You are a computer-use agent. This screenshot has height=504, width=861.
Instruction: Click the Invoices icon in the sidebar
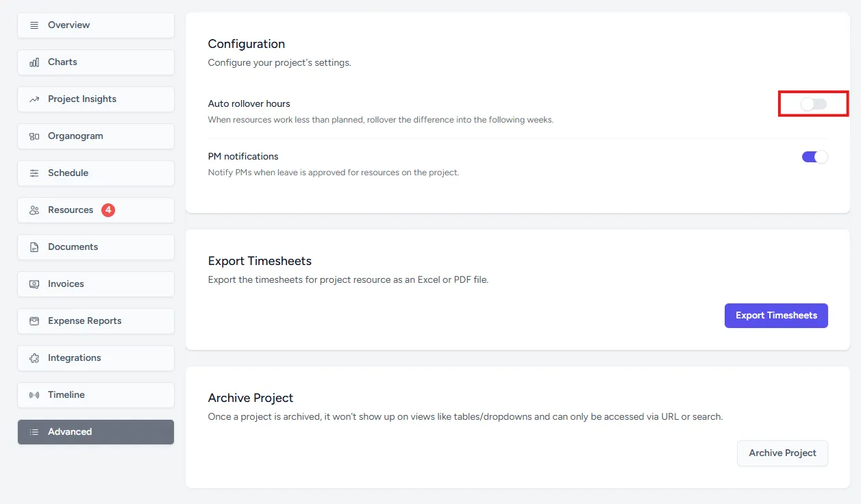pos(34,284)
